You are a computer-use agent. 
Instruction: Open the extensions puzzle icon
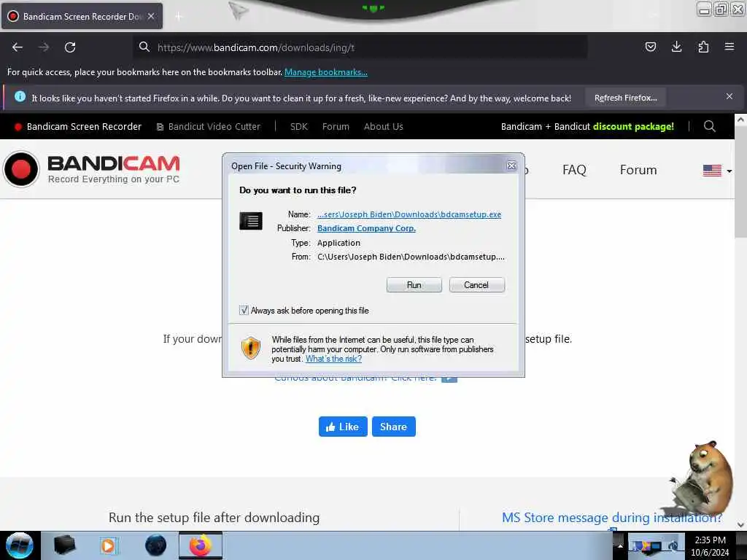click(703, 47)
